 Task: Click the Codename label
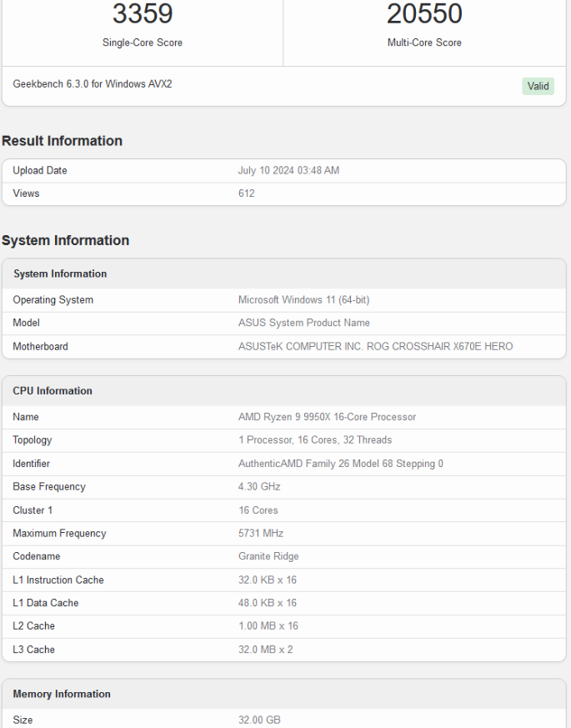[36, 556]
